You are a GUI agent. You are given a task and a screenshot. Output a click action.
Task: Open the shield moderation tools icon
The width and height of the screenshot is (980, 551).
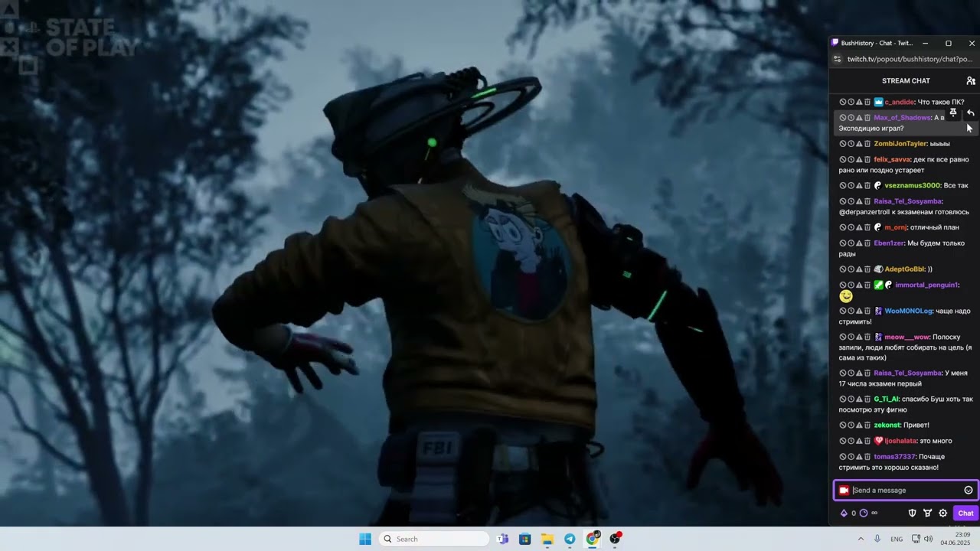[913, 514]
